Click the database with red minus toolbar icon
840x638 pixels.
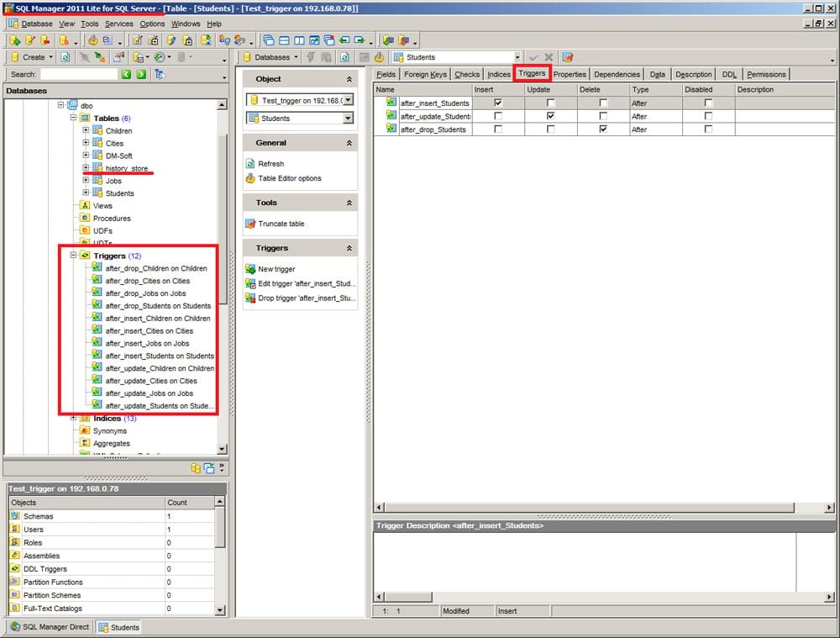tap(45, 40)
